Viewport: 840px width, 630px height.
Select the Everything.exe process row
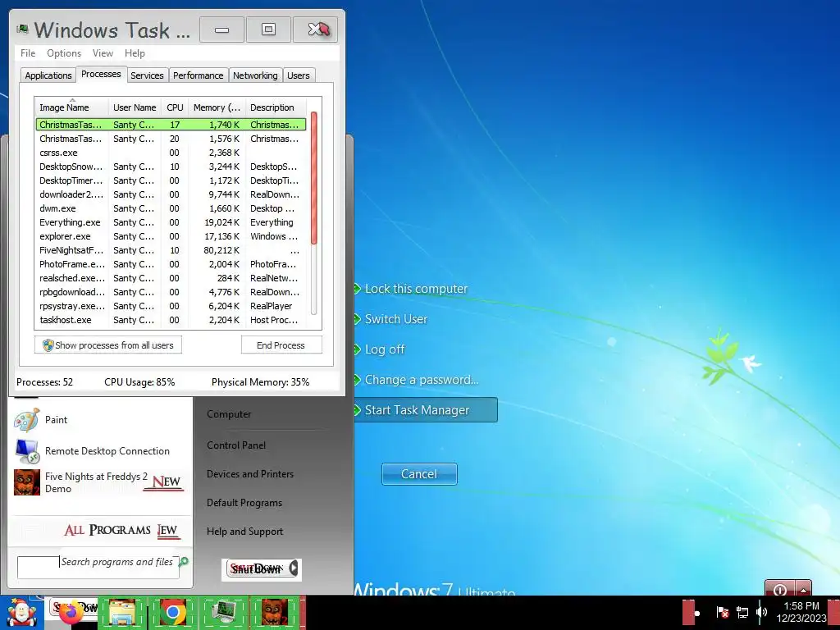point(171,222)
